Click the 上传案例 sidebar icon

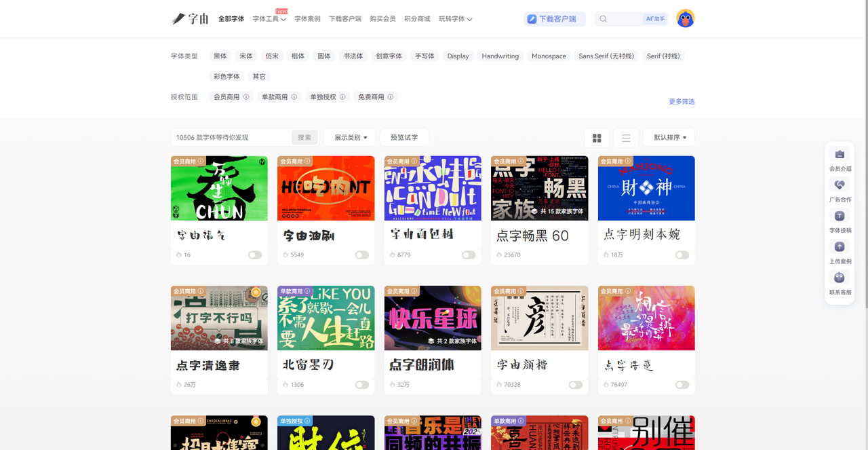click(840, 247)
